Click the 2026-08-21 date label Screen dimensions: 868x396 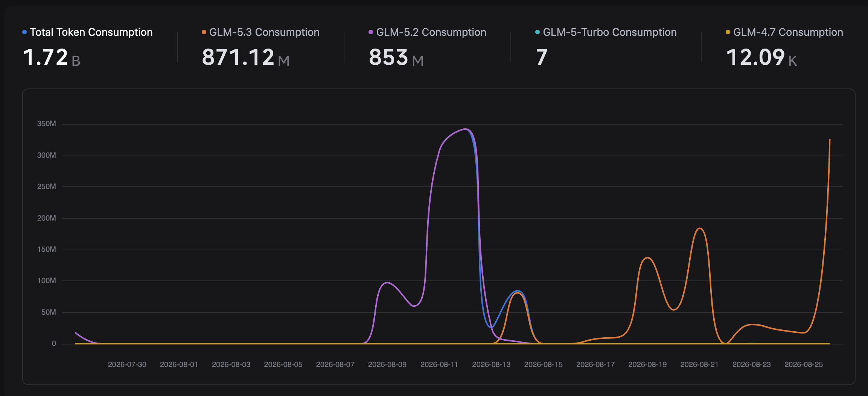[x=699, y=365]
